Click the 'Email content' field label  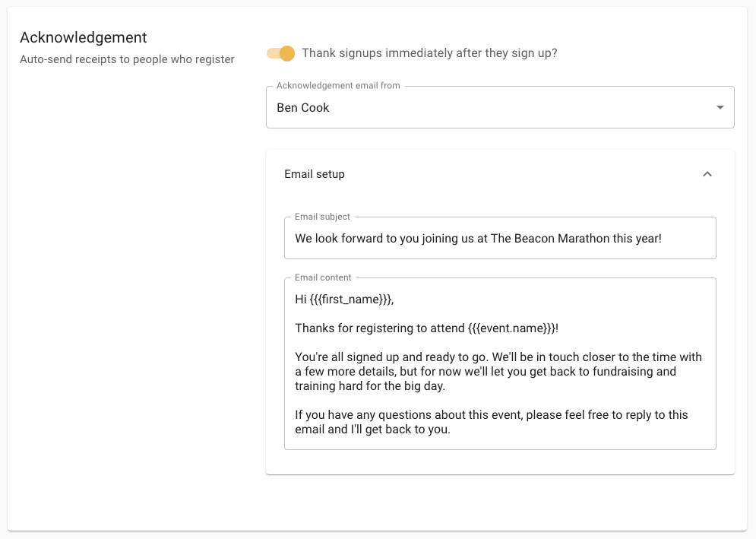(323, 277)
